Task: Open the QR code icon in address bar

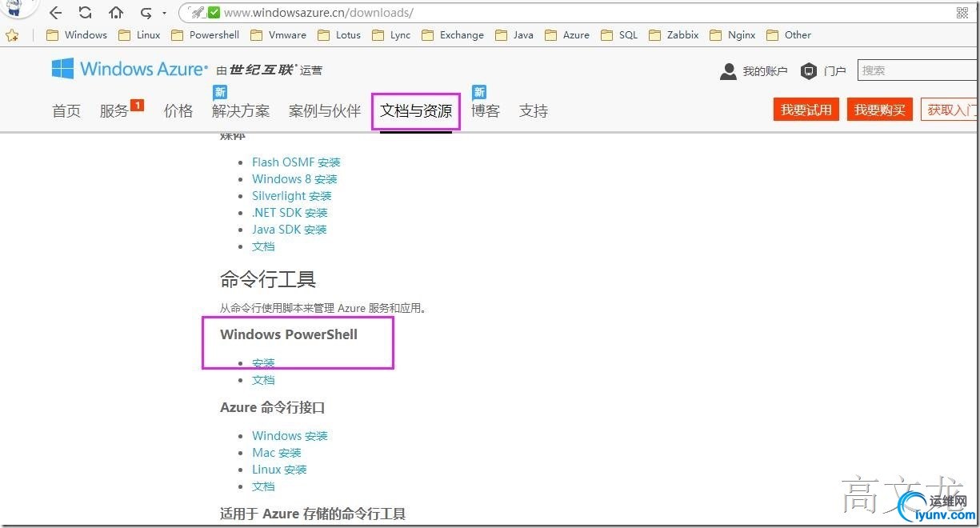Action: click(962, 13)
